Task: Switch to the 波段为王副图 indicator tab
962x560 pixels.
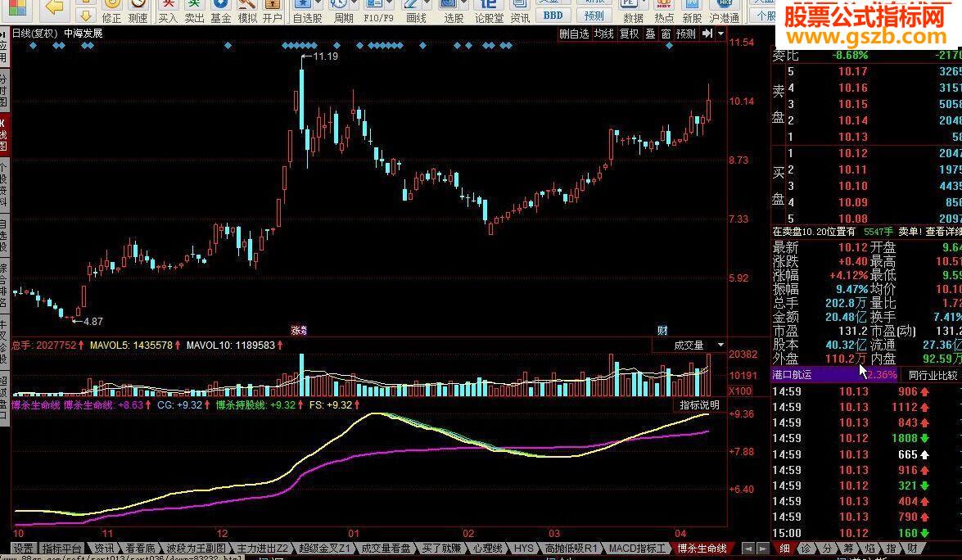Action: click(196, 549)
